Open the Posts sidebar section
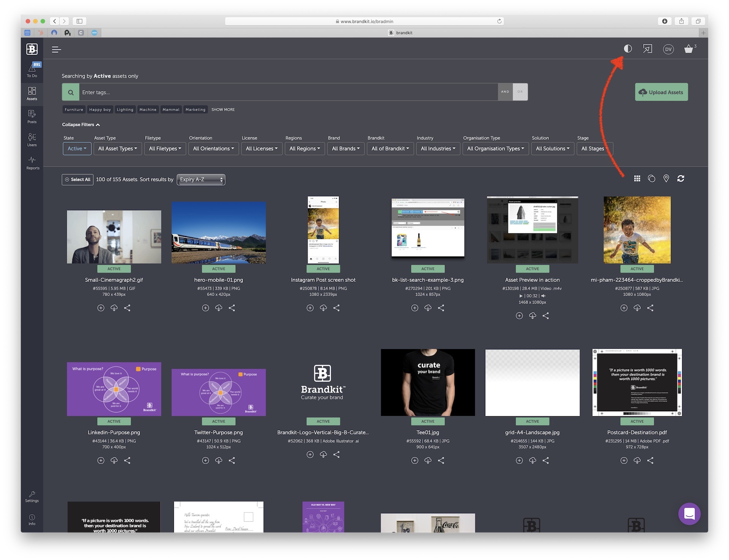The height and width of the screenshot is (560, 729). coord(32,117)
